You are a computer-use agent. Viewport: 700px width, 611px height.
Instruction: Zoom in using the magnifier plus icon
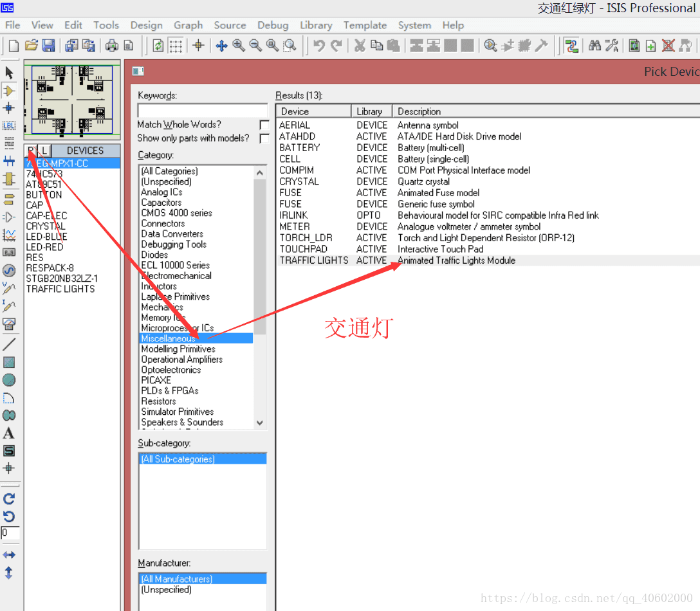pyautogui.click(x=239, y=46)
